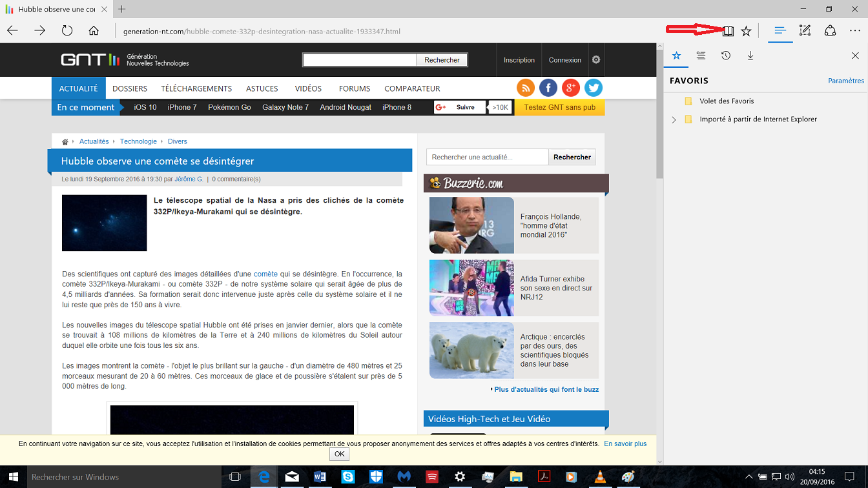Open Arctique polar bears article link
The height and width of the screenshot is (488, 868).
pyautogui.click(x=554, y=351)
